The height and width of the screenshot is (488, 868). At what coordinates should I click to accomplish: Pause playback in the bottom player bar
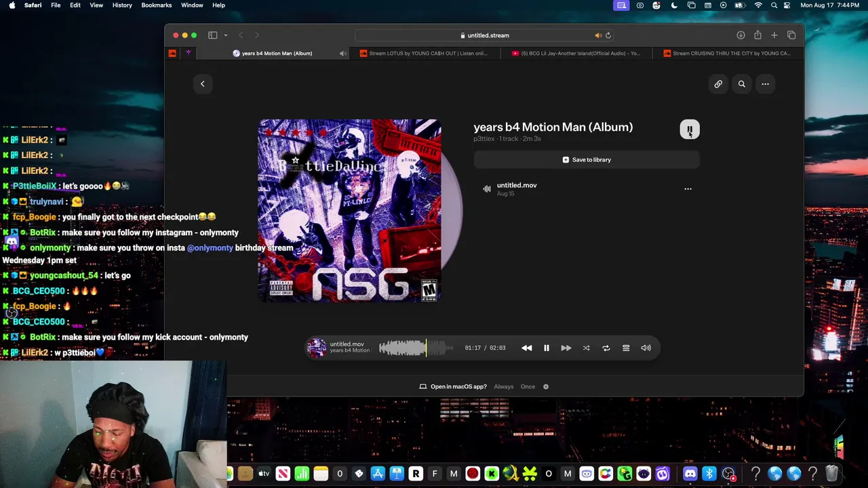click(547, 348)
